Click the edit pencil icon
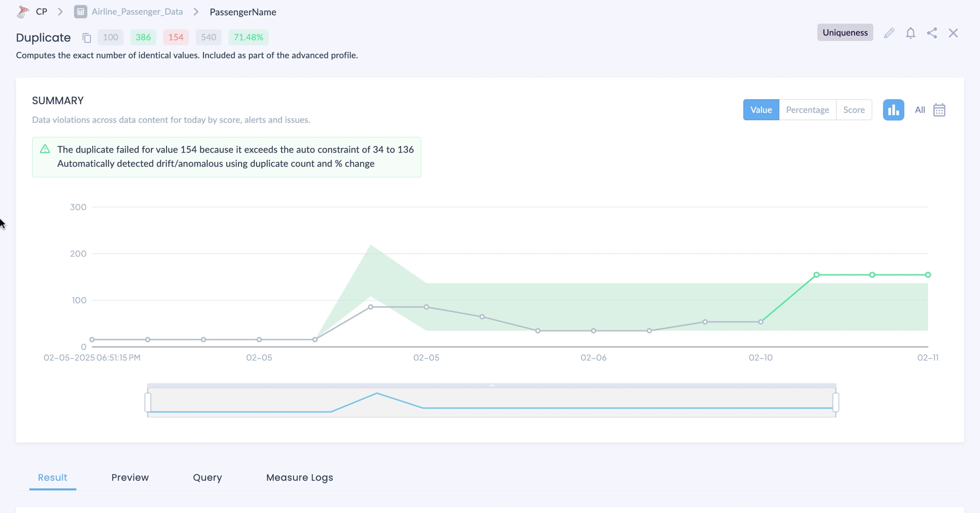980x513 pixels. pyautogui.click(x=889, y=33)
